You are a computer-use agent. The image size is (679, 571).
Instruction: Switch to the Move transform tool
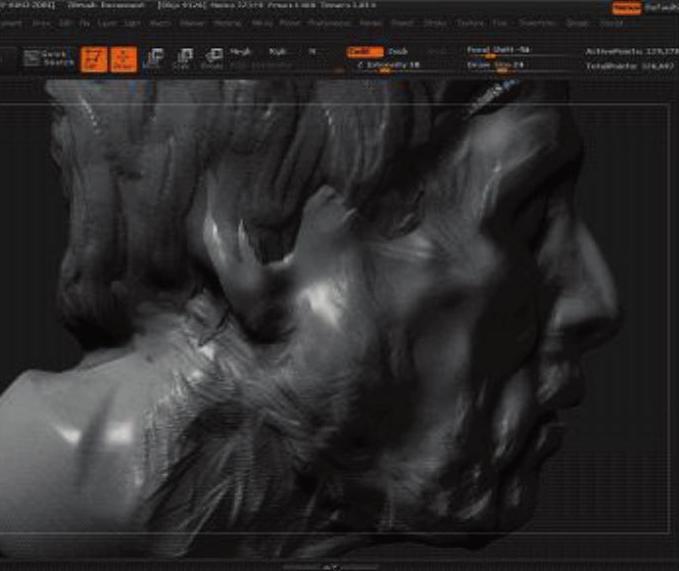pos(154,60)
